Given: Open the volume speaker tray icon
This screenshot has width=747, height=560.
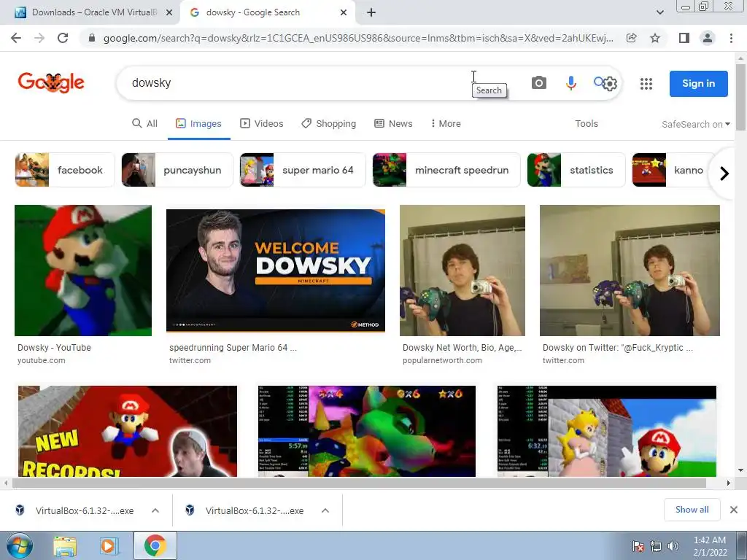Looking at the screenshot, I should 673,546.
